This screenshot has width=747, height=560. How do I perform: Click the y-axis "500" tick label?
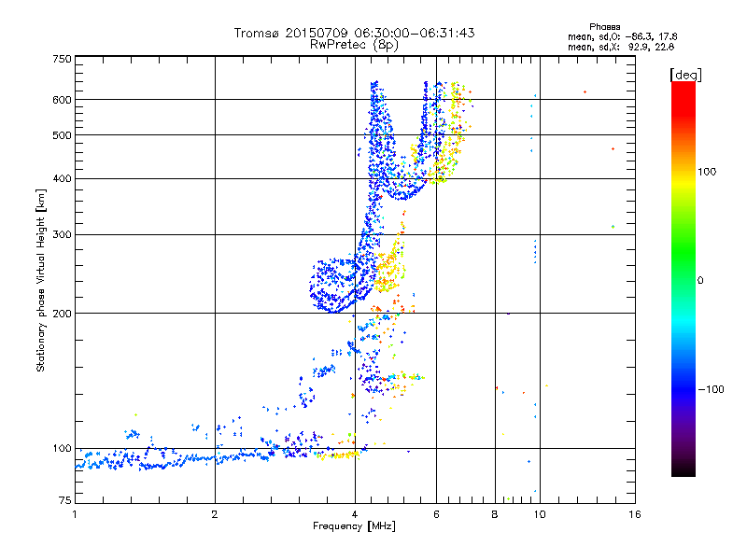pos(62,135)
